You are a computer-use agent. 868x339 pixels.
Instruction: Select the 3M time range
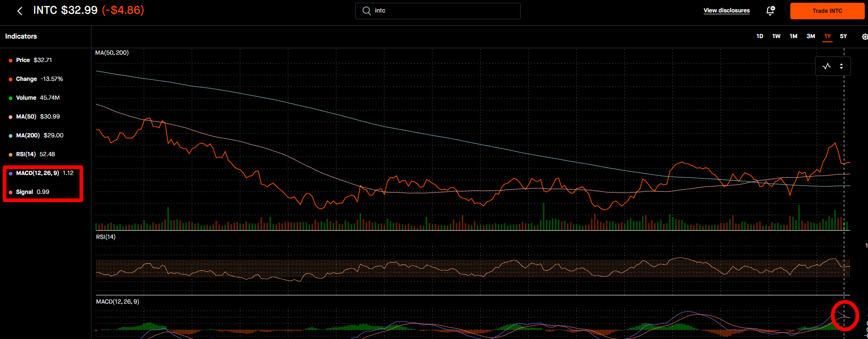[811, 36]
